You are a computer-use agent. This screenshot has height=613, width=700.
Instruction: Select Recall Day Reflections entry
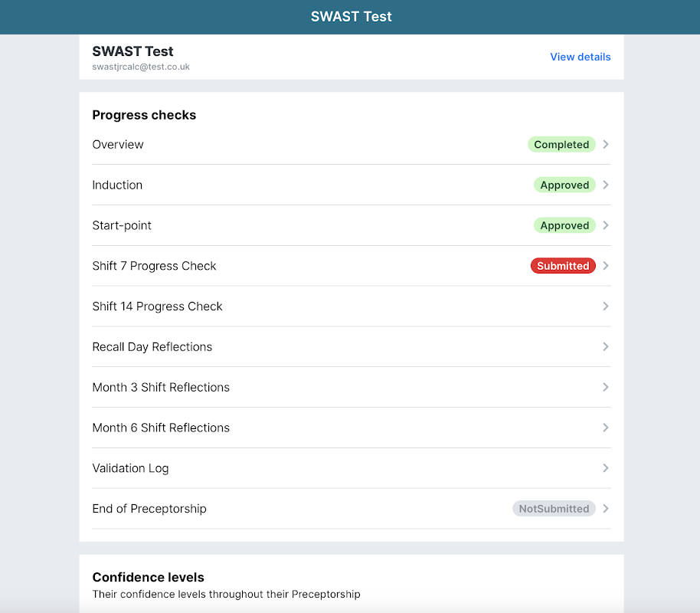click(x=152, y=347)
